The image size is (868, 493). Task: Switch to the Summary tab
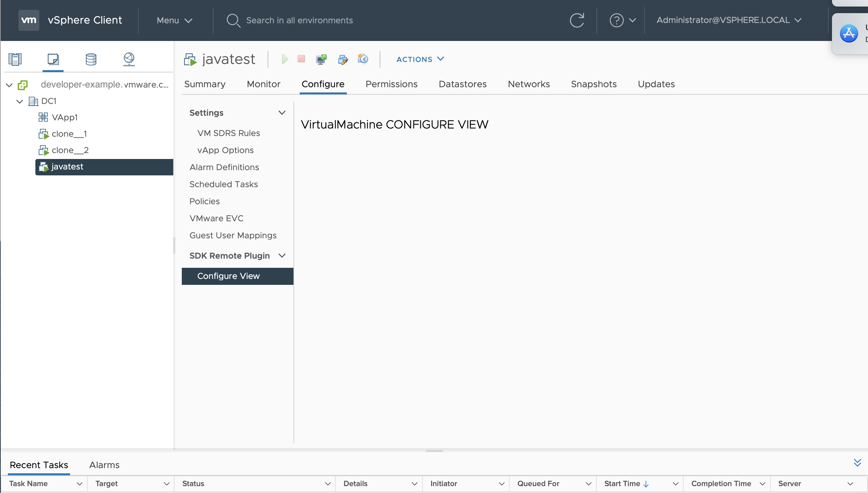point(205,84)
